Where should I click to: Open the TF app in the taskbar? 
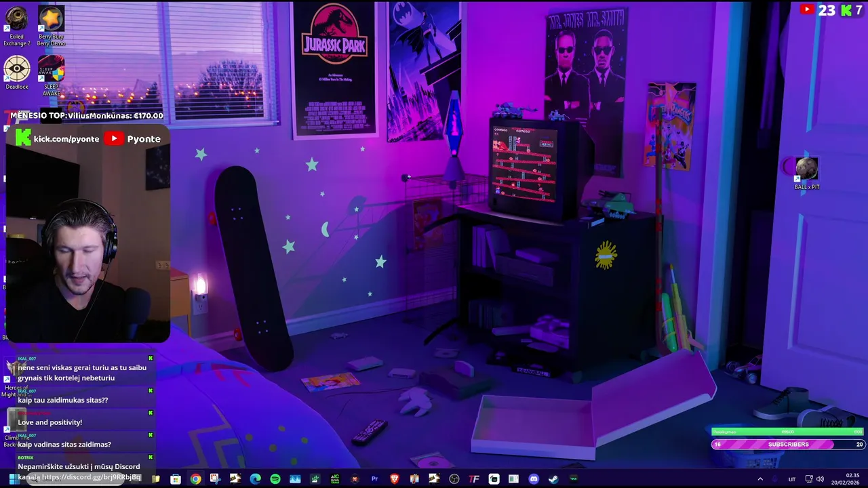[x=474, y=479]
